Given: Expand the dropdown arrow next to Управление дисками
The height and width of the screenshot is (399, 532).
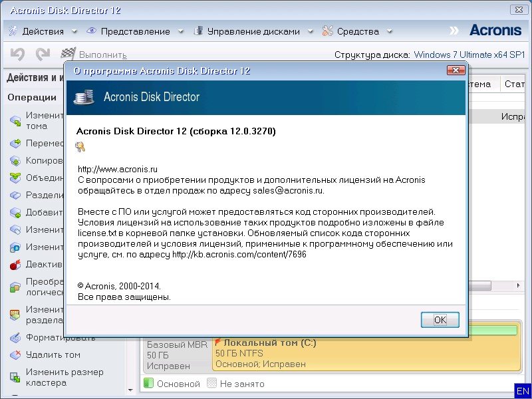Looking at the screenshot, I should (310, 31).
